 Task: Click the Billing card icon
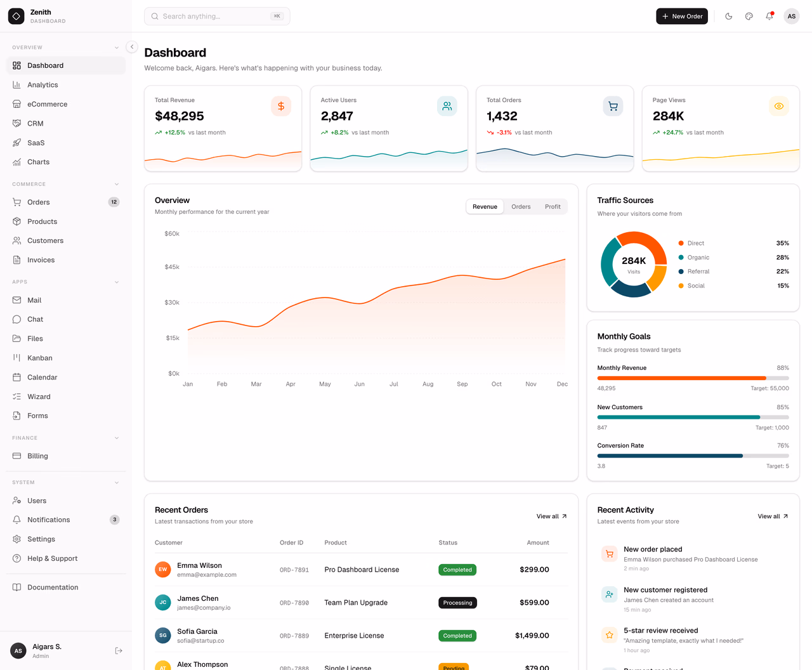[17, 456]
